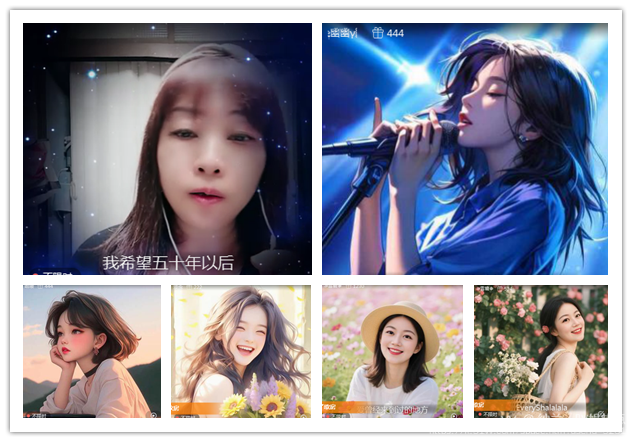632x442 pixels.
Task: Click the 'EveryShalalala' lyric text
Action: pyautogui.click(x=541, y=407)
